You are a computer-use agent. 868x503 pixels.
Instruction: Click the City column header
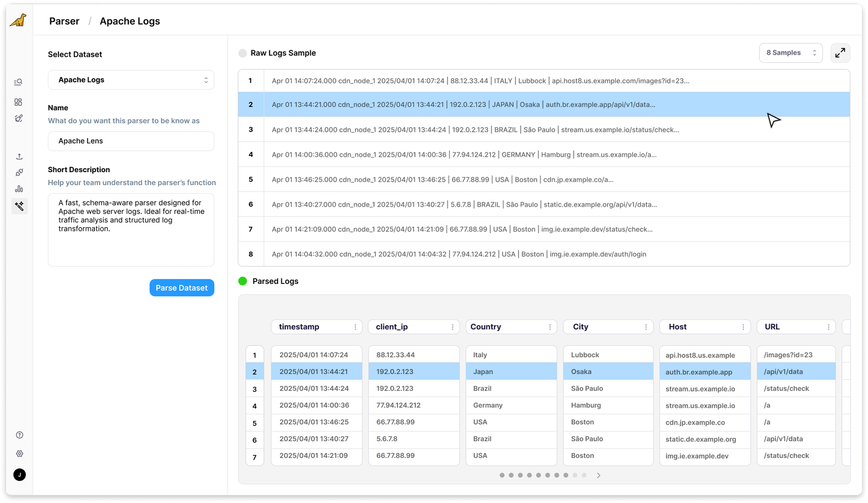pos(608,327)
